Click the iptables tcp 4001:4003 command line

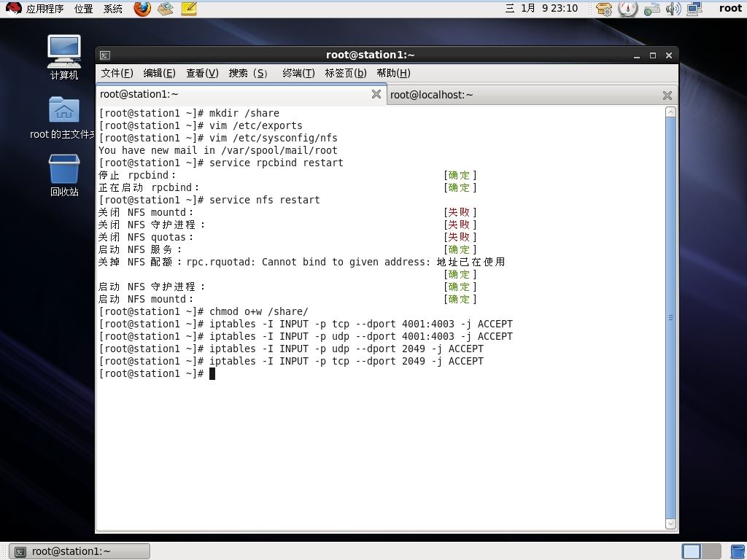[306, 324]
